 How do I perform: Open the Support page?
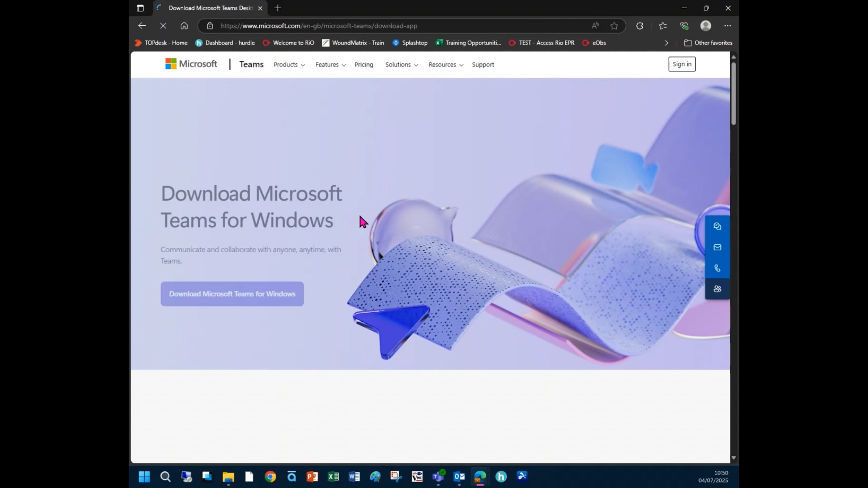483,65
